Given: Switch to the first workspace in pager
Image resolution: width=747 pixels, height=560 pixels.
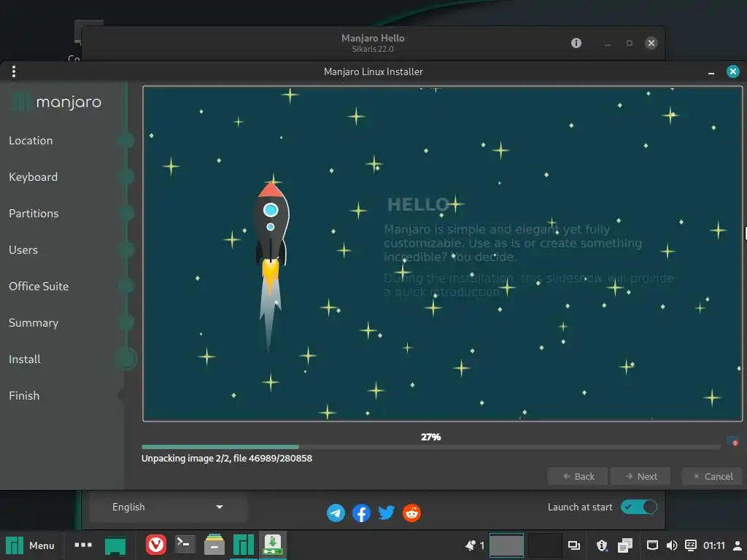Looking at the screenshot, I should tap(506, 545).
